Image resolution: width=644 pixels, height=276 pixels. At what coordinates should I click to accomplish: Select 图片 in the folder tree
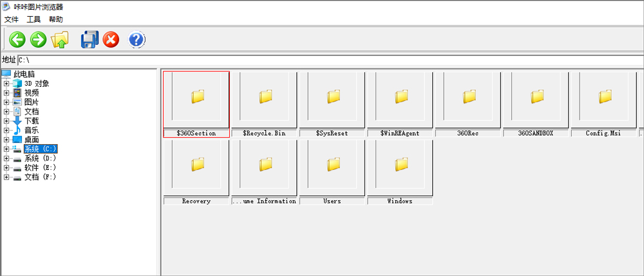coord(32,102)
